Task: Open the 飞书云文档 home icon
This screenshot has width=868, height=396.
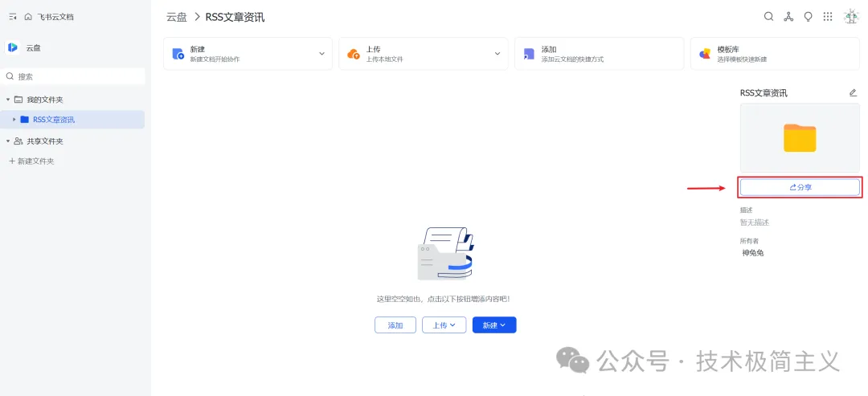Action: pos(28,17)
